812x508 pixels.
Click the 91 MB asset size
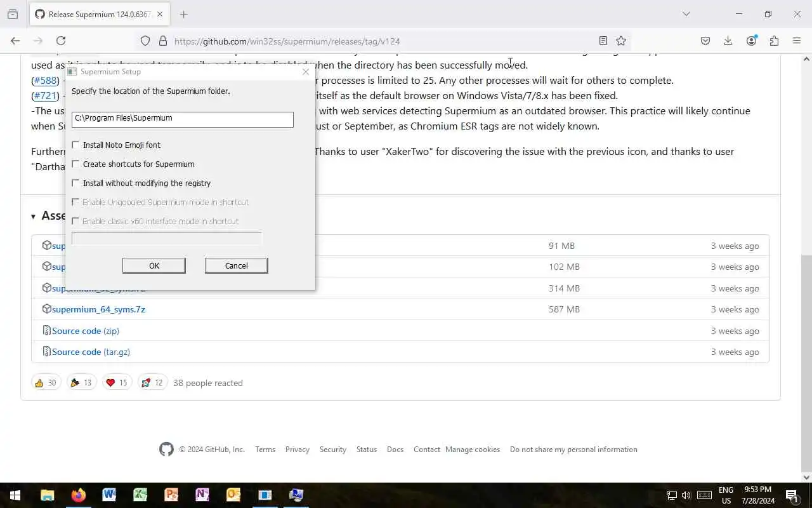point(561,246)
